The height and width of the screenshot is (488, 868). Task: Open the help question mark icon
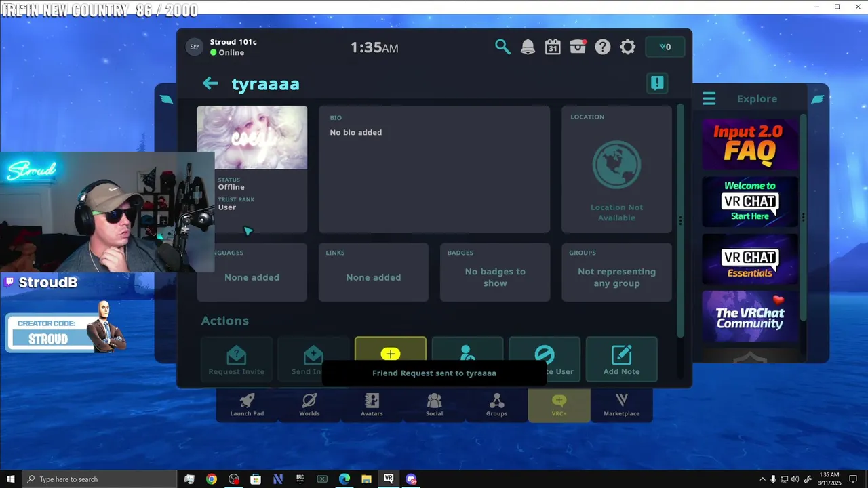point(603,47)
